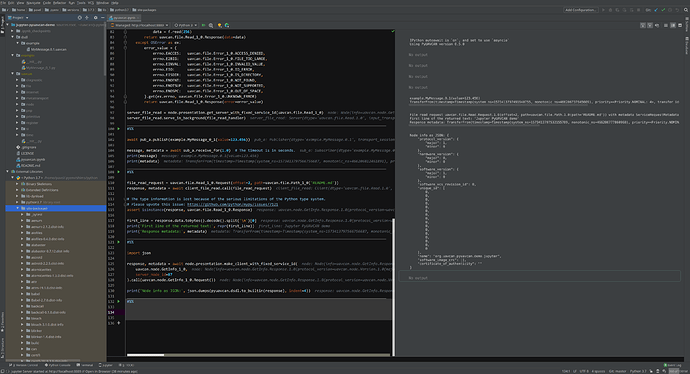Open the Project view dropdown

pos(18,18)
